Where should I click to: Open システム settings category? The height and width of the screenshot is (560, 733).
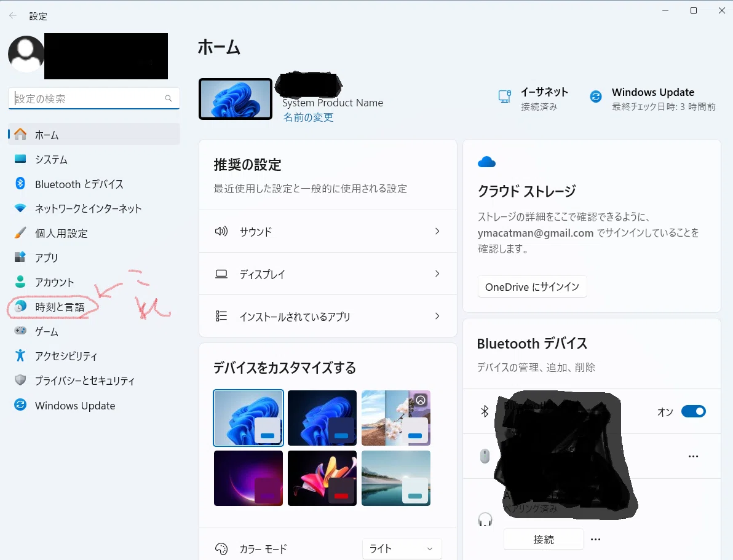pyautogui.click(x=94, y=159)
